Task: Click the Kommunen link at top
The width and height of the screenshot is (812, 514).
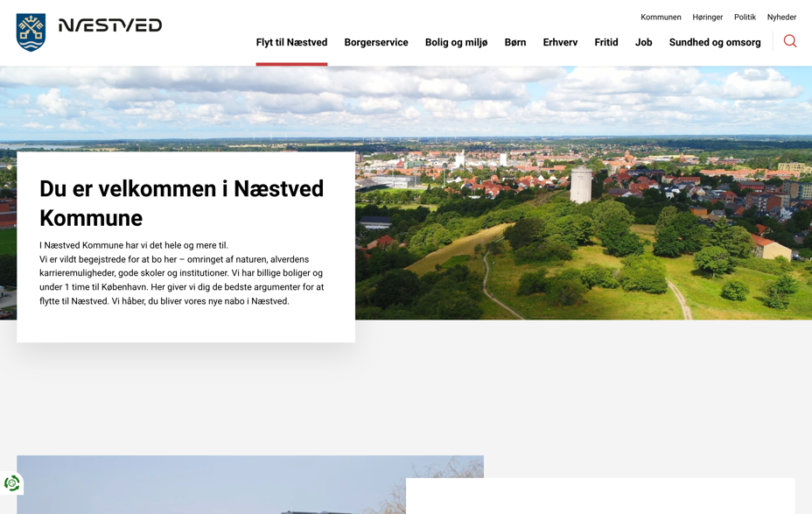Action: [661, 17]
